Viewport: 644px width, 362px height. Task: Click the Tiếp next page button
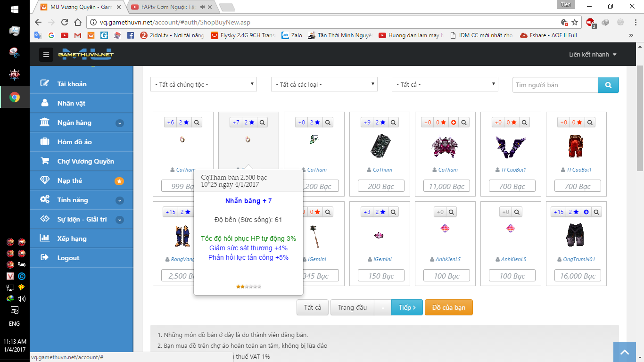click(407, 307)
